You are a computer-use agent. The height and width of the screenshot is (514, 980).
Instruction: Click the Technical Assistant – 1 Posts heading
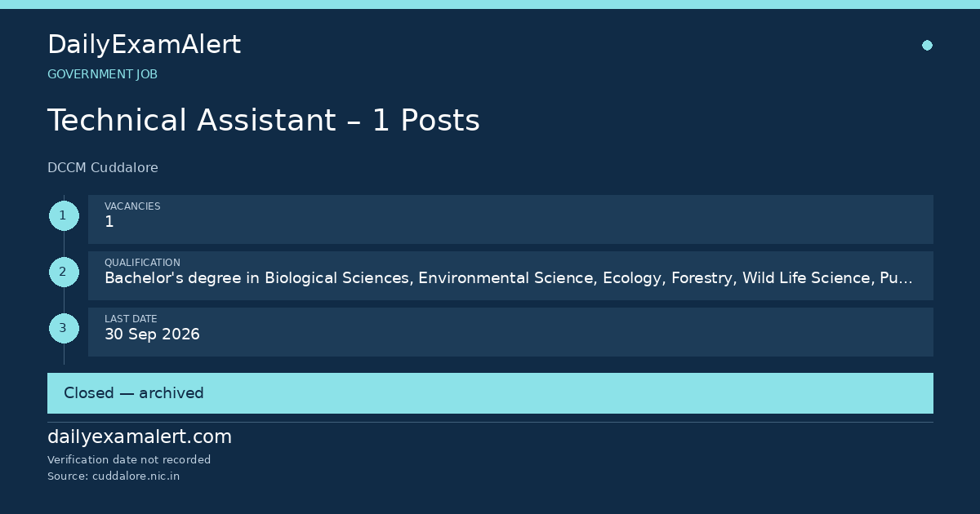264,120
